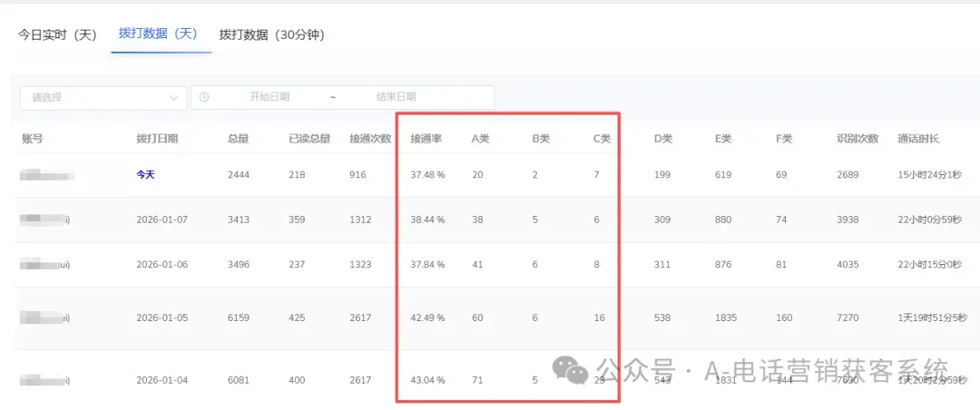Select the 2026-01-05 row date cell

162,317
